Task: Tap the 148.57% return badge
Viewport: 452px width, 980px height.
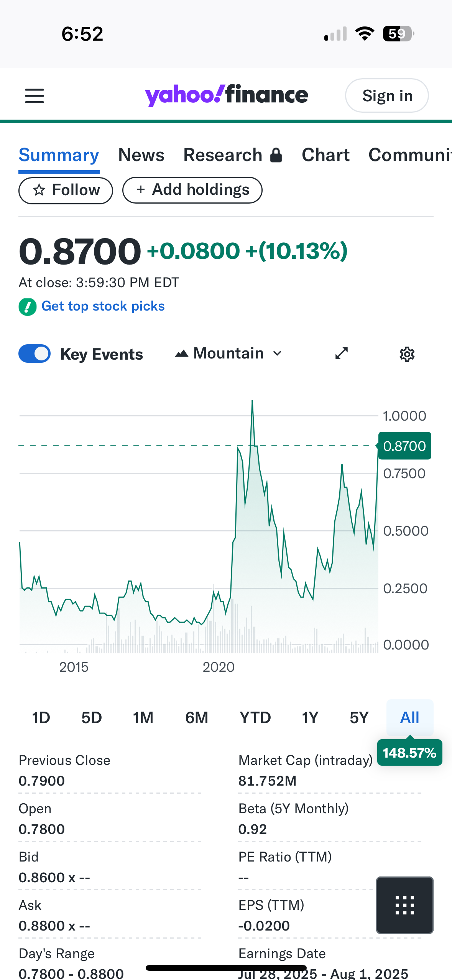Action: 409,753
